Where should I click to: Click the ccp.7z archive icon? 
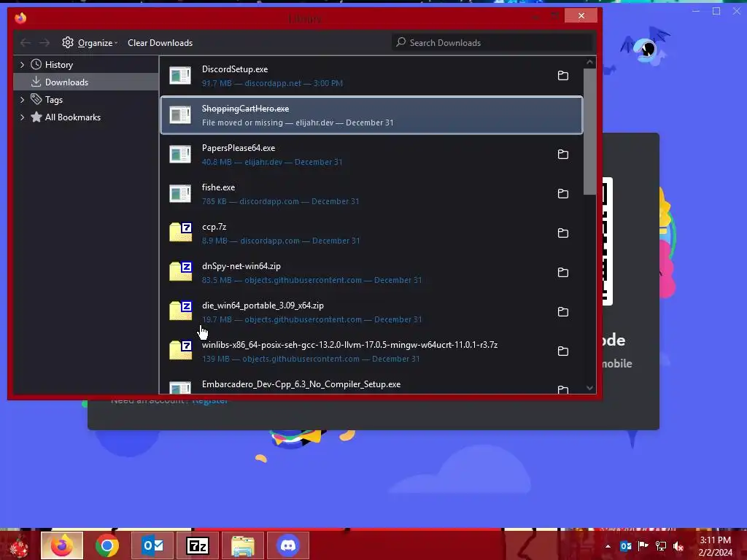(x=181, y=233)
